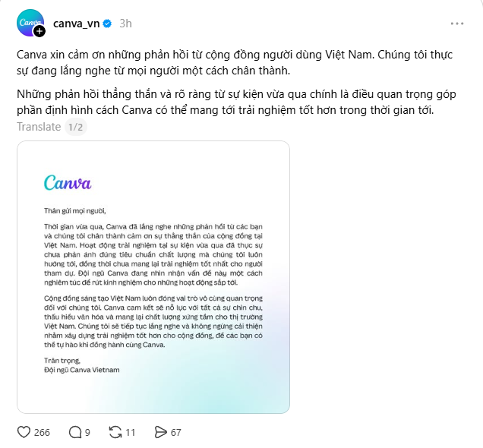Click the 1/2 thread counter

76,127
